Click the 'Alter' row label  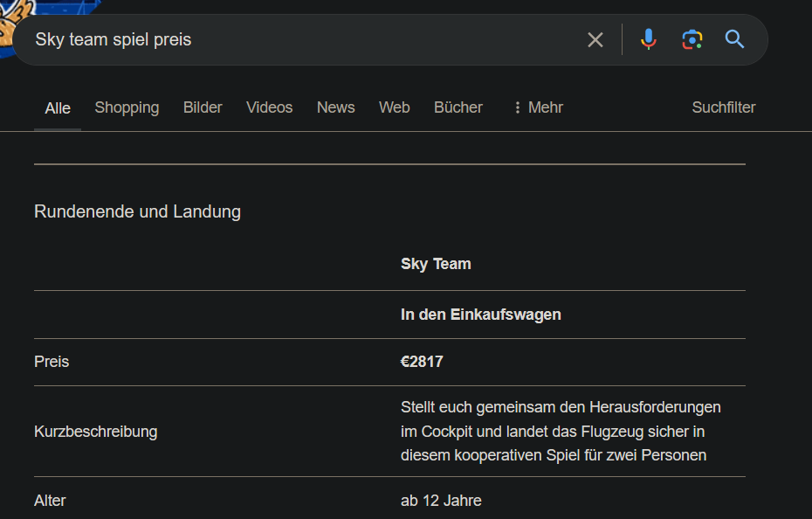coord(50,501)
